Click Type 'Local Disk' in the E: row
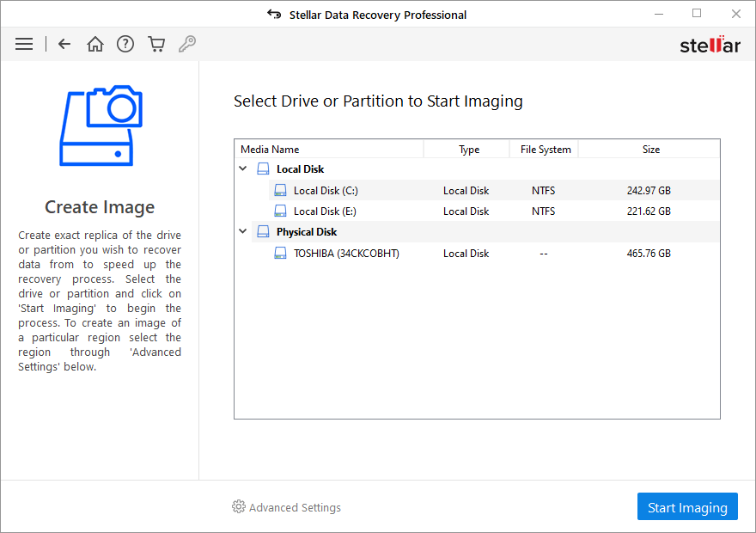 click(466, 211)
